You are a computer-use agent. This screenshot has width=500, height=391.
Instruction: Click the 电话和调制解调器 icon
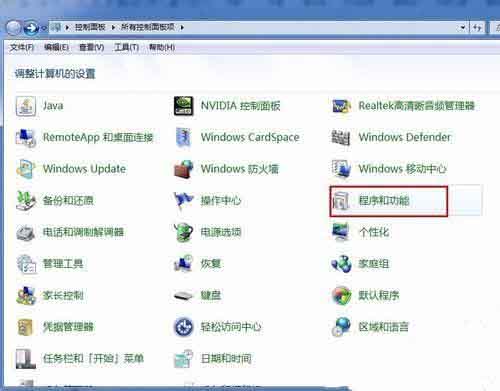pyautogui.click(x=26, y=232)
